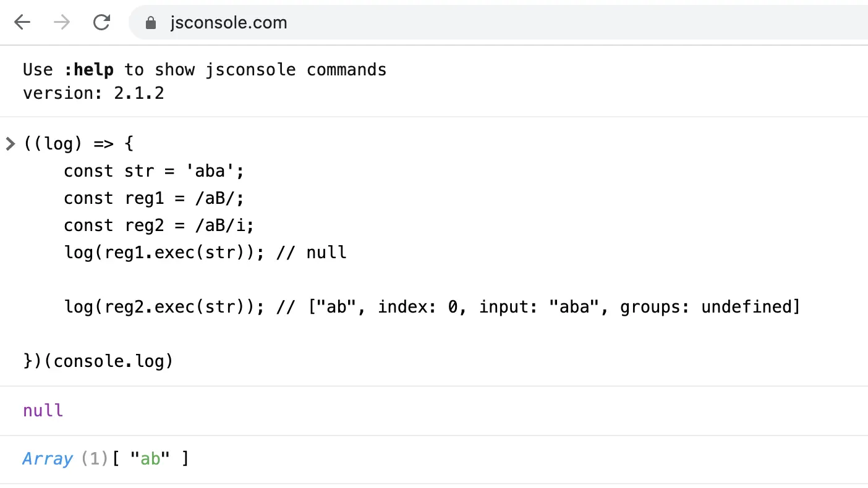Click the null output result
The height and width of the screenshot is (488, 868).
[43, 411]
